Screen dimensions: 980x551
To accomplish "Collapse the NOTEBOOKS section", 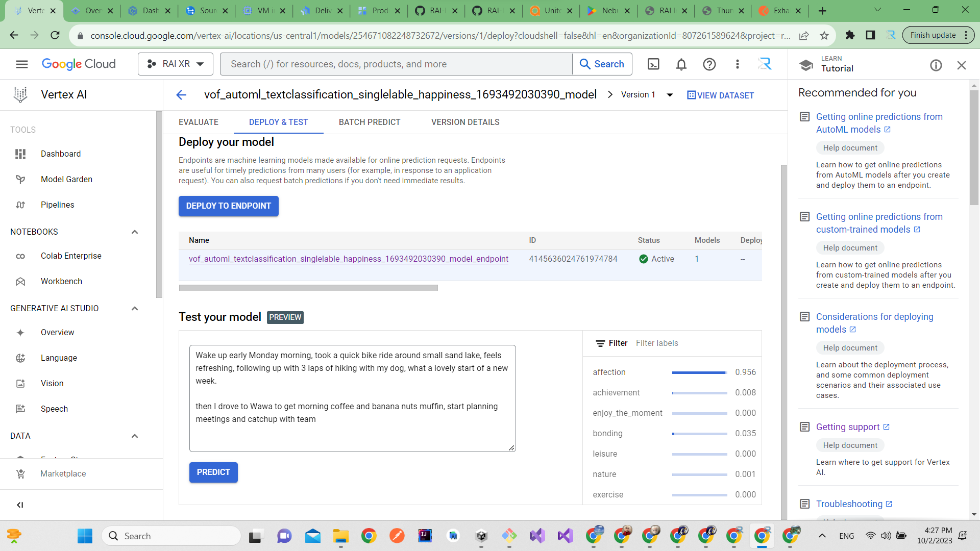I will coord(135,232).
